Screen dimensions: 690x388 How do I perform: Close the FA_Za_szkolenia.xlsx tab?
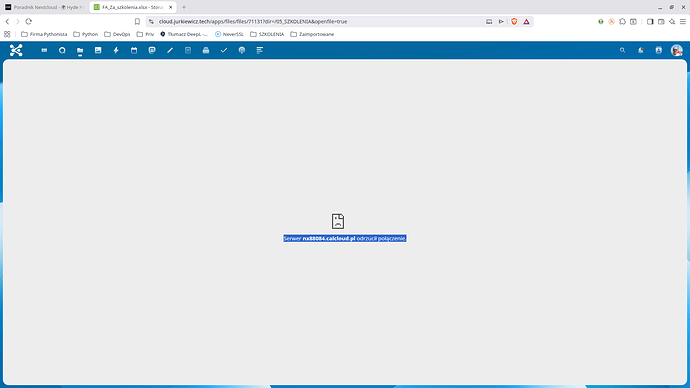pyautogui.click(x=171, y=7)
